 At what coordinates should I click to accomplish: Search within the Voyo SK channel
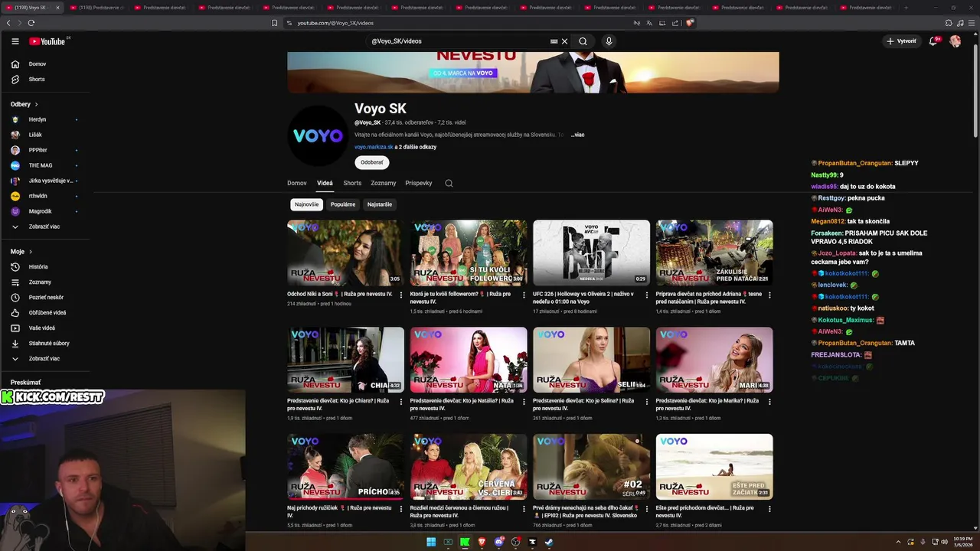[449, 183]
